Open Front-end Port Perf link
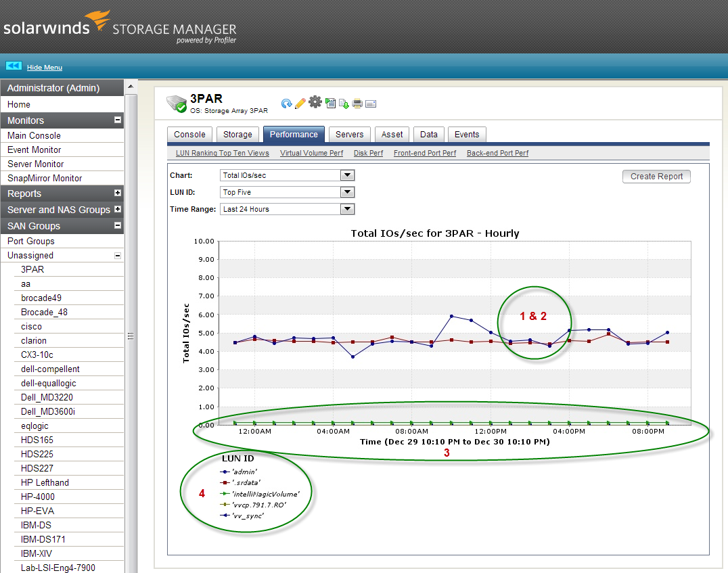 pyautogui.click(x=425, y=153)
